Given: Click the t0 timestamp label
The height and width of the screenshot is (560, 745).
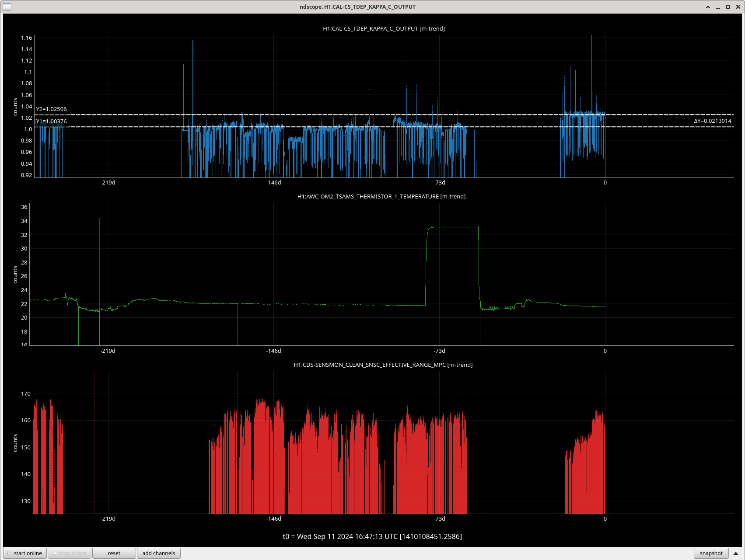Looking at the screenshot, I should (372, 536).
